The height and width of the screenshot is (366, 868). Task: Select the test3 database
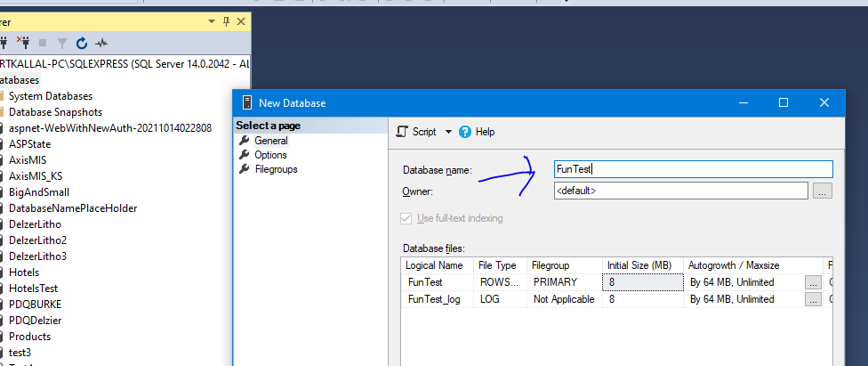click(x=20, y=353)
